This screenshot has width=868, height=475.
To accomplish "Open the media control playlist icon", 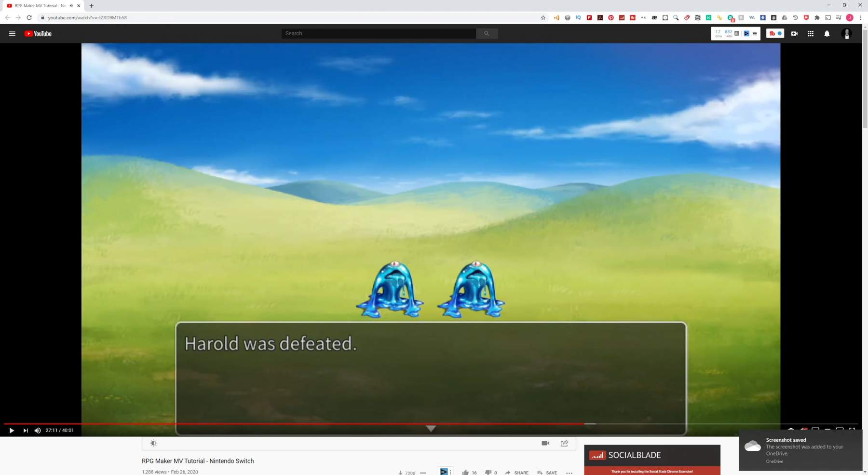I will 839,17.
